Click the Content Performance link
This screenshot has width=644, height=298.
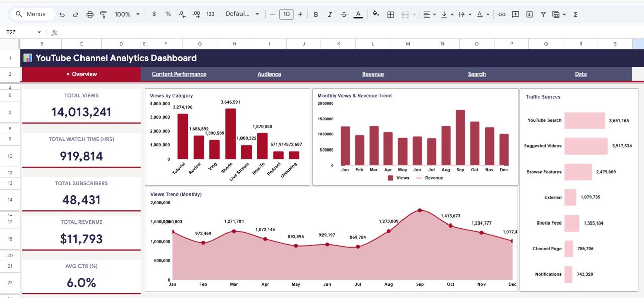179,74
